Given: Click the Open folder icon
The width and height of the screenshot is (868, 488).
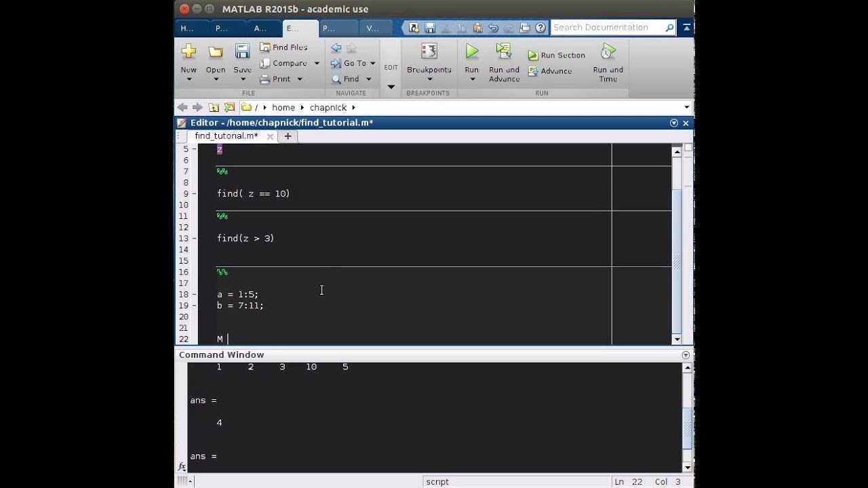Looking at the screenshot, I should [216, 52].
